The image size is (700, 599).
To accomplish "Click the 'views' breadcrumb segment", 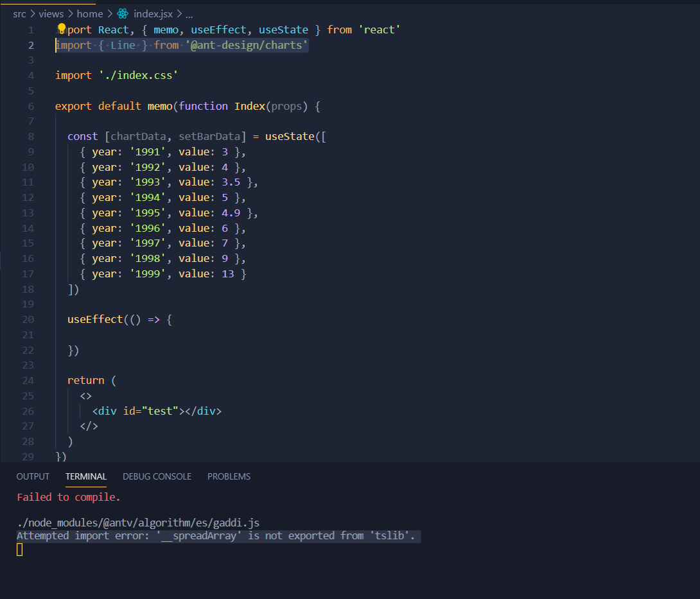I will [x=51, y=14].
